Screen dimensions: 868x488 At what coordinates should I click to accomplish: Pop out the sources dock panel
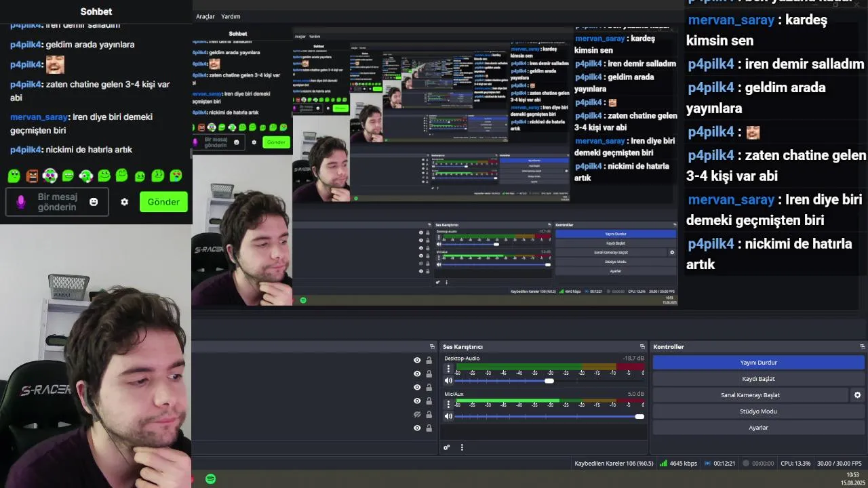(432, 347)
